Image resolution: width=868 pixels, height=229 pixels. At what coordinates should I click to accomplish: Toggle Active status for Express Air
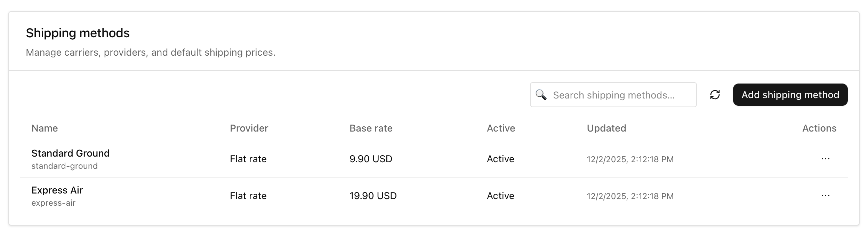tap(501, 196)
